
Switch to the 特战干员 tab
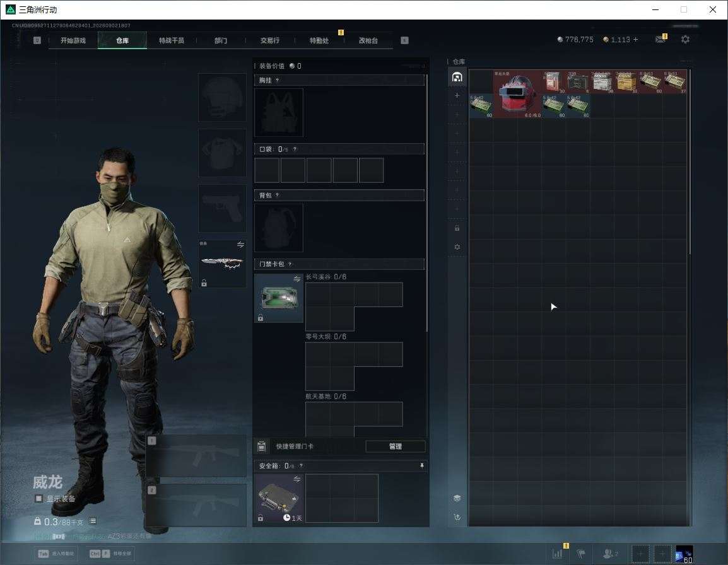(x=172, y=40)
